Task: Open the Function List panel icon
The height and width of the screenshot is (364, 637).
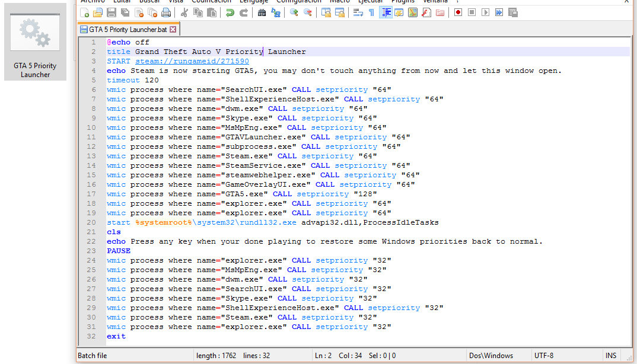Action: point(426,12)
